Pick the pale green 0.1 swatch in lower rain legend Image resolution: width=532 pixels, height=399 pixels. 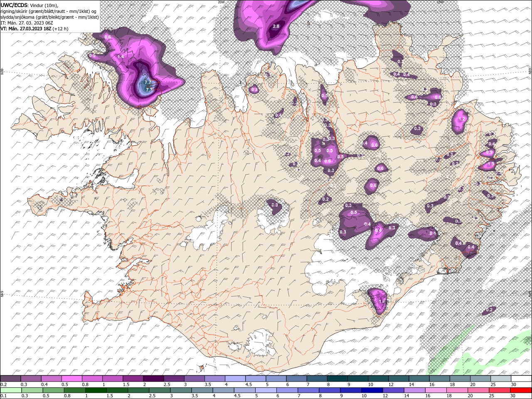pos(11,390)
